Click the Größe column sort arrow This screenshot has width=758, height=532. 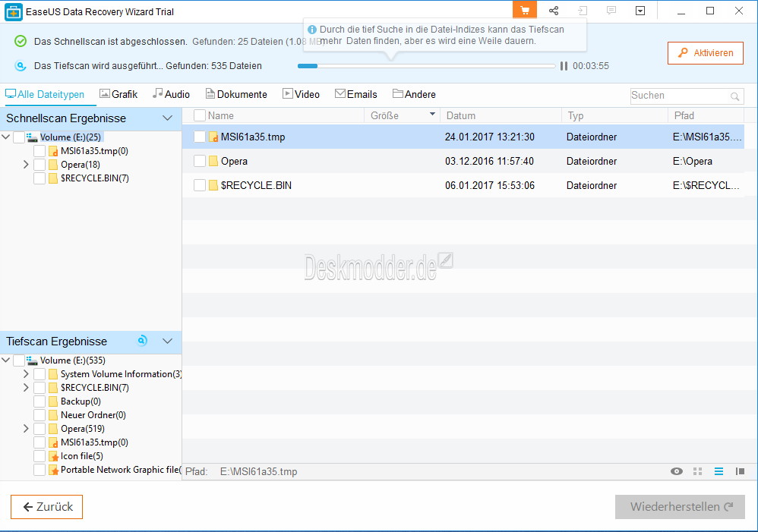pyautogui.click(x=432, y=115)
